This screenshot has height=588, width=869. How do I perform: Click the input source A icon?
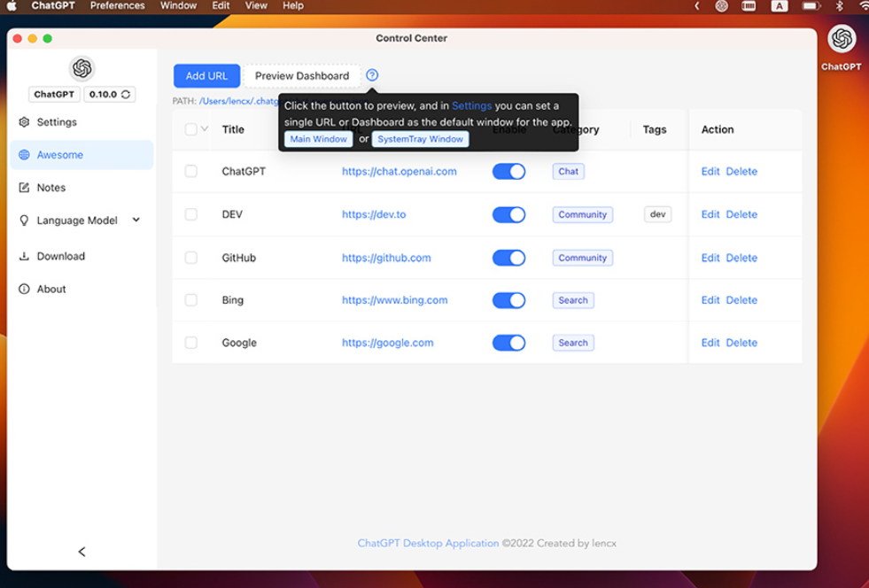pos(780,5)
